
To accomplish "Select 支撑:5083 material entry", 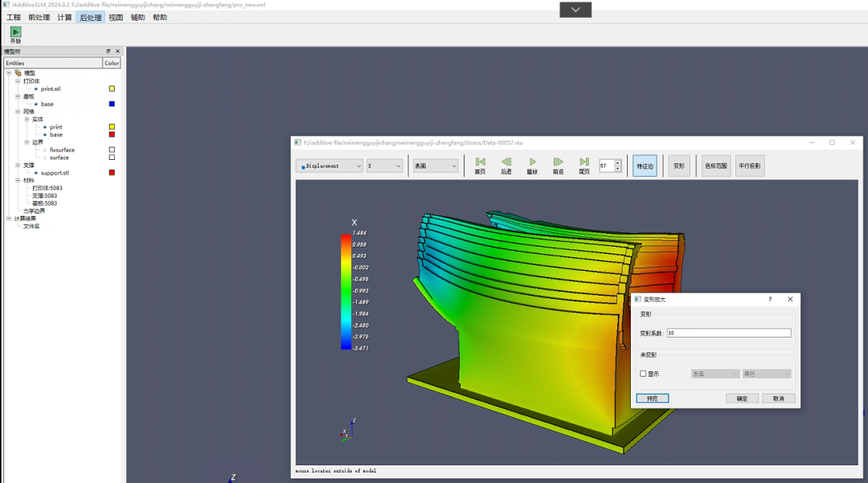I will (44, 196).
